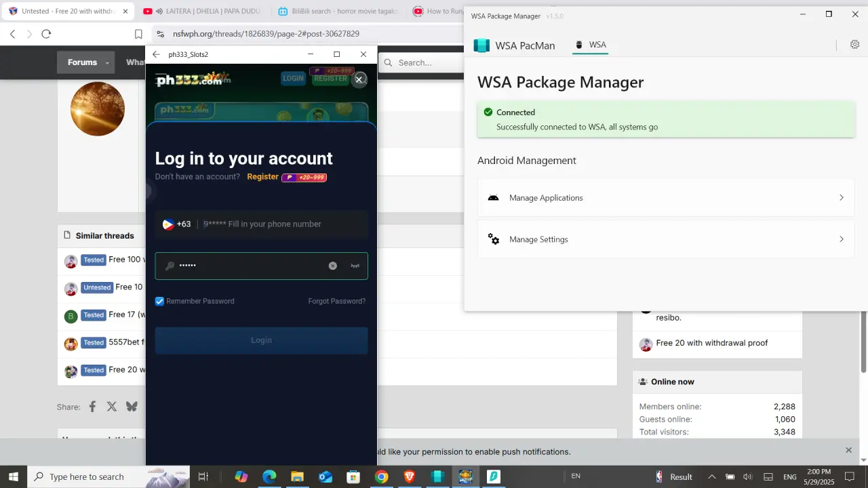
Task: Switch to the LAITERA YouTube tab
Action: (x=201, y=12)
